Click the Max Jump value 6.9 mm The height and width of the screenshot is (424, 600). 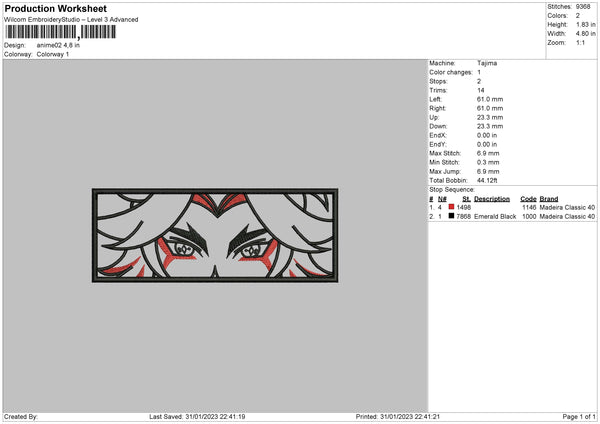click(488, 172)
